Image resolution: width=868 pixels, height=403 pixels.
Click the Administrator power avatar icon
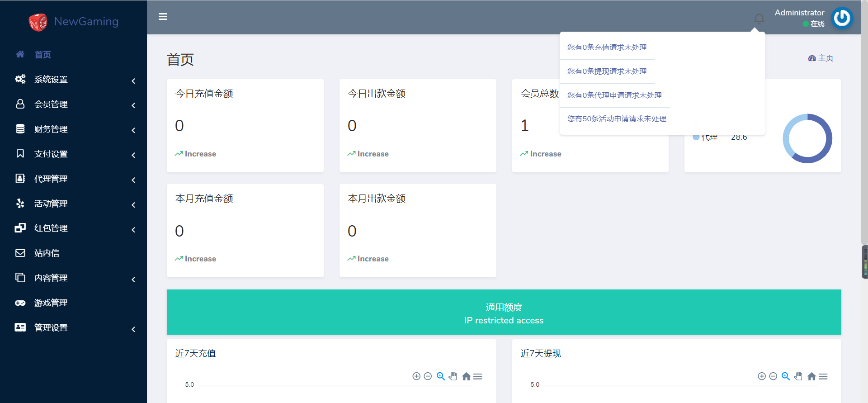842,18
